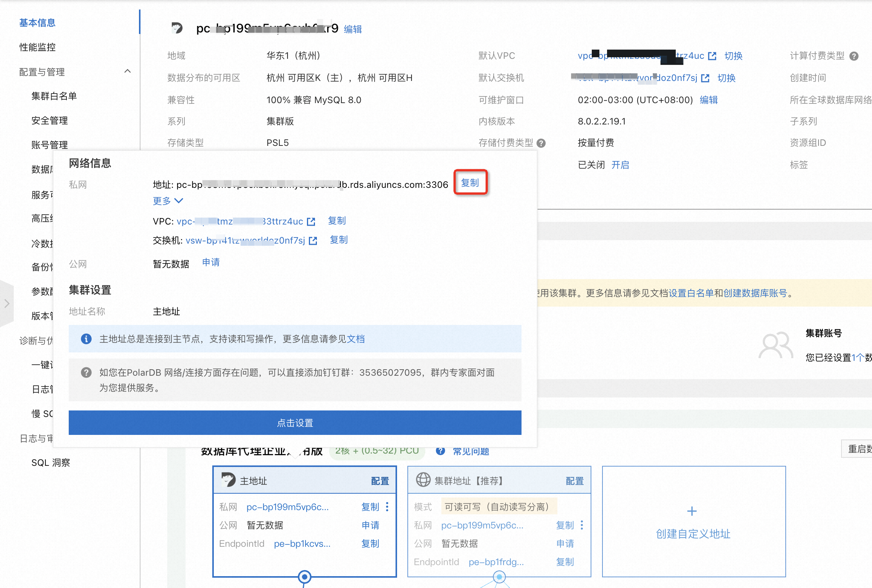872x588 pixels.
Task: Open the vpc link in the popup
Action: pos(240,221)
